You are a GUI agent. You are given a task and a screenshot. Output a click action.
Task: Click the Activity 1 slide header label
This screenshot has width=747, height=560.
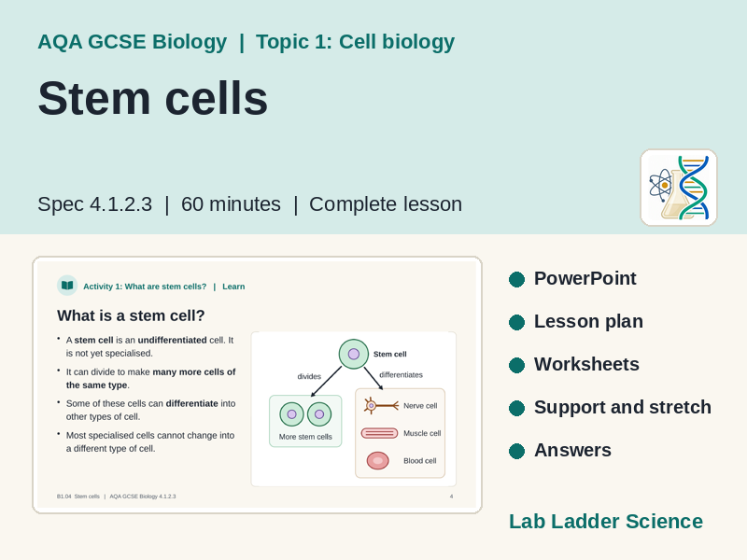pyautogui.click(x=145, y=287)
